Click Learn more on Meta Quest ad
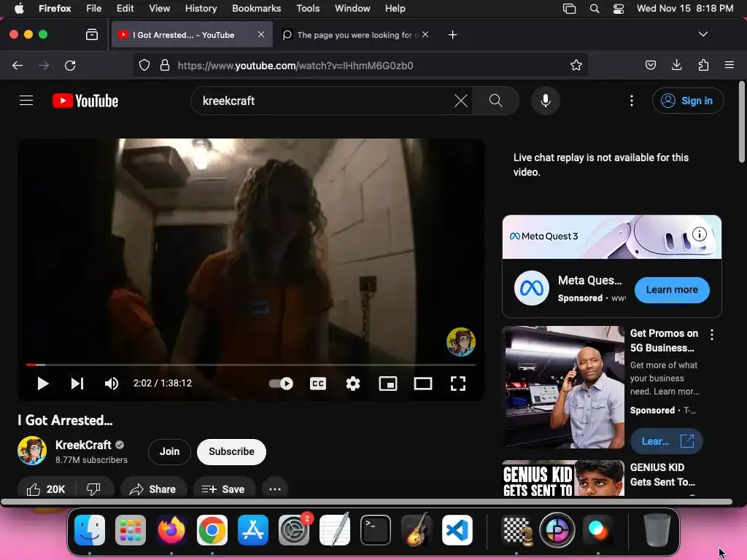 [672, 289]
